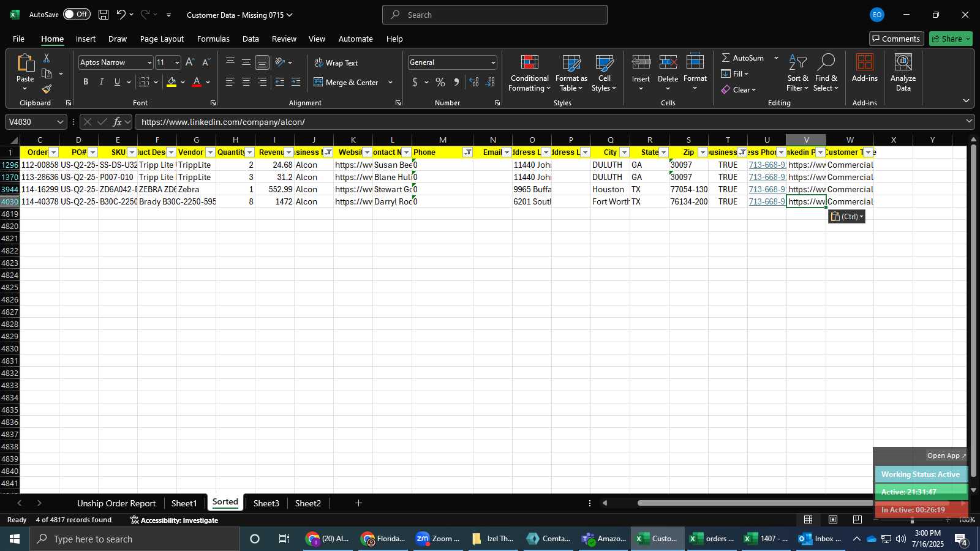Image resolution: width=980 pixels, height=551 pixels.
Task: Click the phone link in row 1296
Action: [767, 165]
